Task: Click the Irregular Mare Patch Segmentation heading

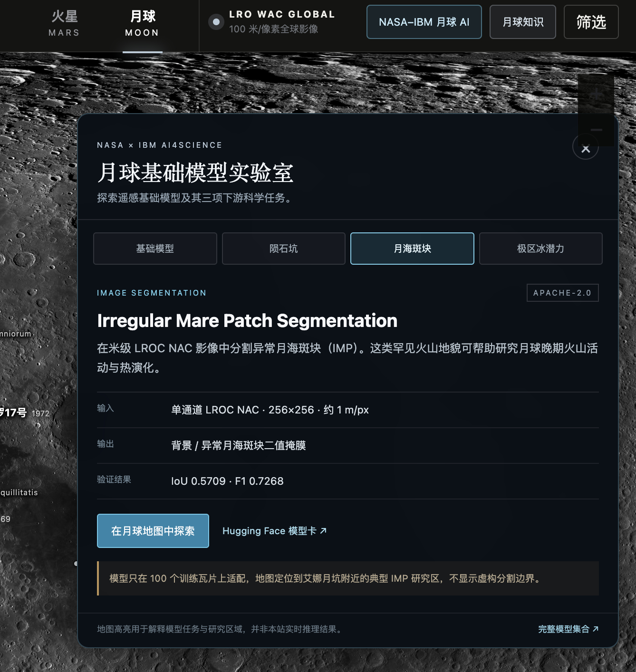Action: 247,321
